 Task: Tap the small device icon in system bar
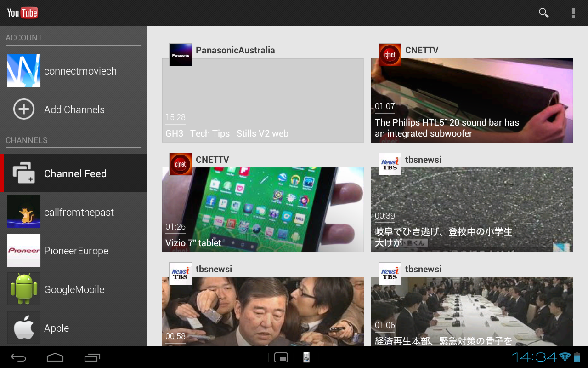point(306,357)
